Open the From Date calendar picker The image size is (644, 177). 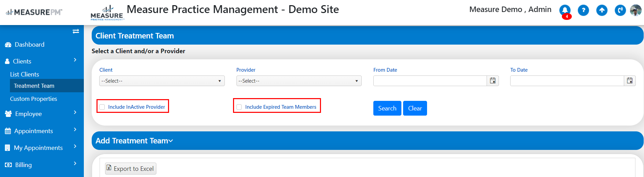click(493, 81)
